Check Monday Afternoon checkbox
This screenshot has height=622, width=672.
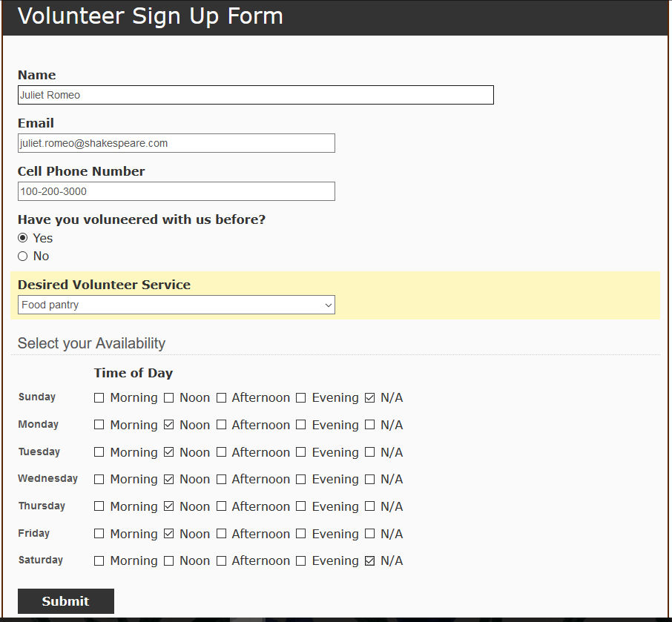click(x=221, y=426)
